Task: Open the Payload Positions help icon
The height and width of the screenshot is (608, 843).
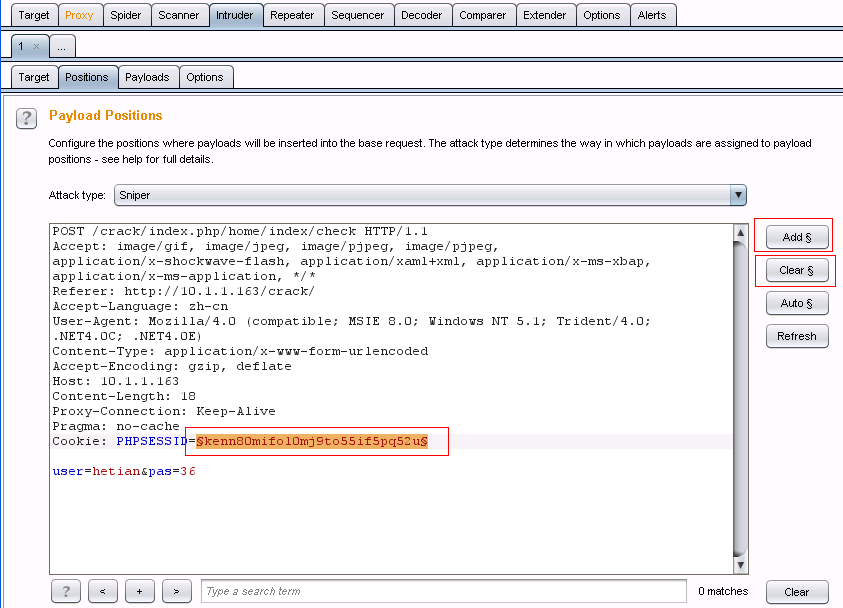Action: tap(26, 118)
